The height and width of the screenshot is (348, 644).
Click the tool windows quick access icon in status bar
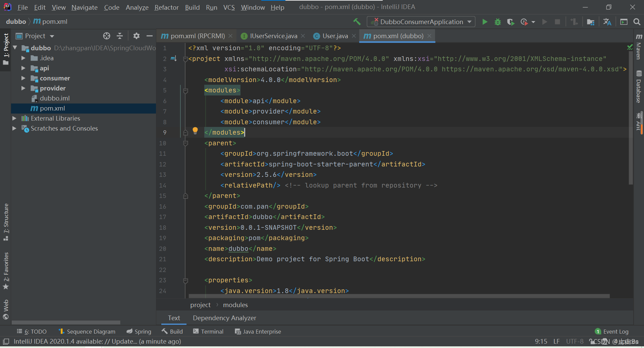[6, 342]
